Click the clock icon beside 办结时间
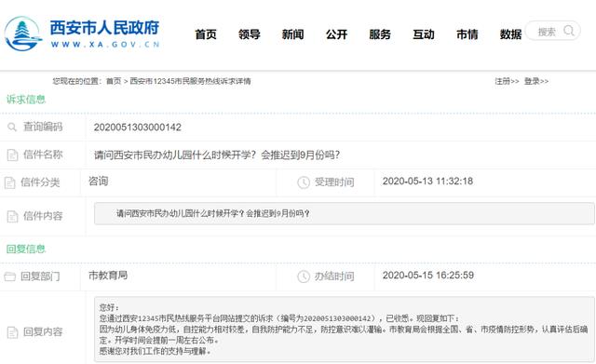This screenshot has width=596, height=364. pyautogui.click(x=304, y=276)
